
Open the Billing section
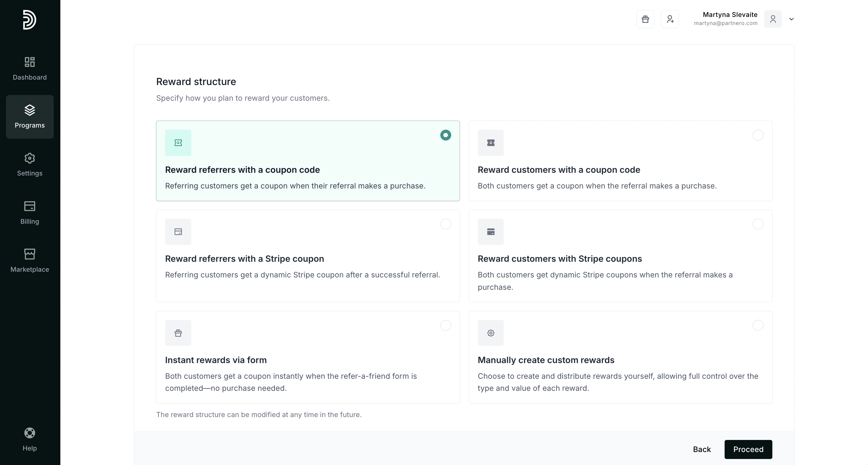(30, 213)
